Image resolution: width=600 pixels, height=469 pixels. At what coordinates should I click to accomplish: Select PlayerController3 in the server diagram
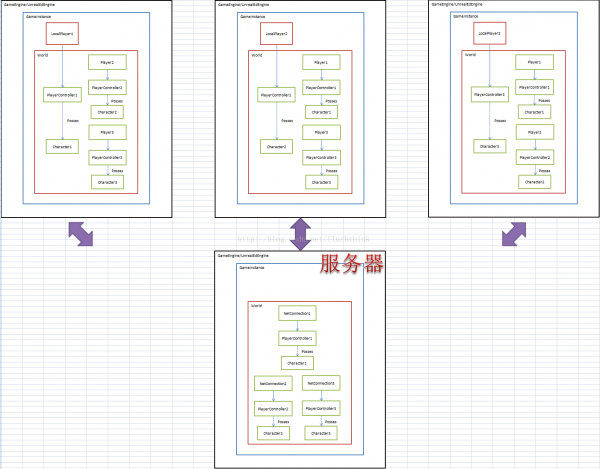click(x=321, y=409)
